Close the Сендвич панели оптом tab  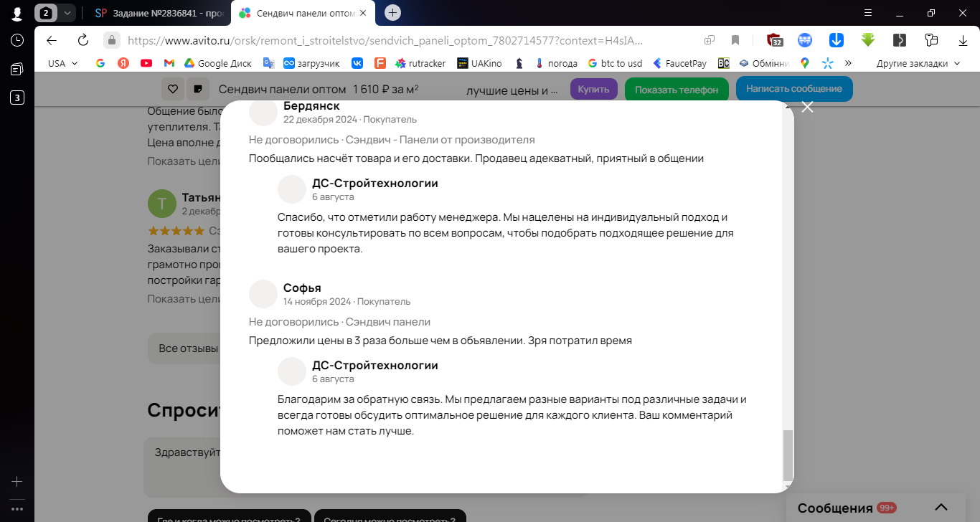362,13
